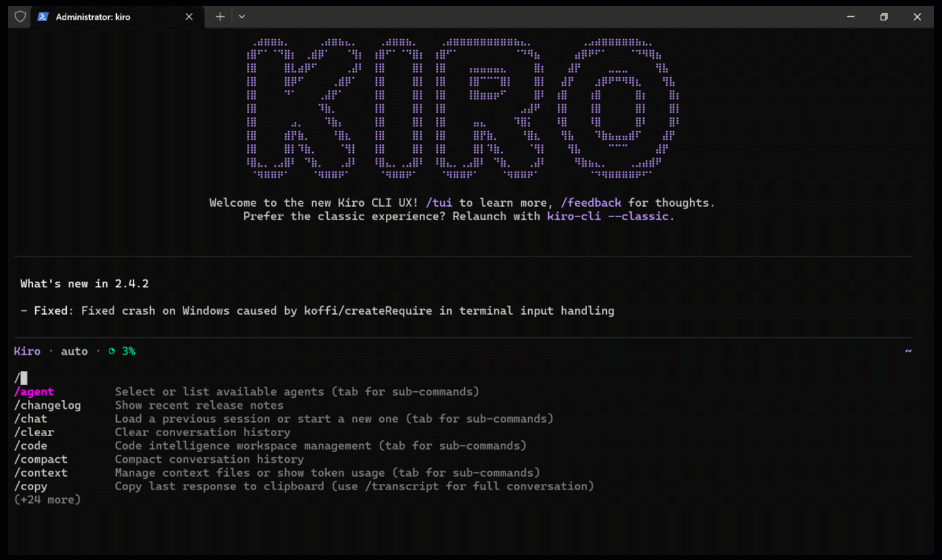Click the Kiro label in the status line
The image size is (942, 560).
click(x=27, y=351)
